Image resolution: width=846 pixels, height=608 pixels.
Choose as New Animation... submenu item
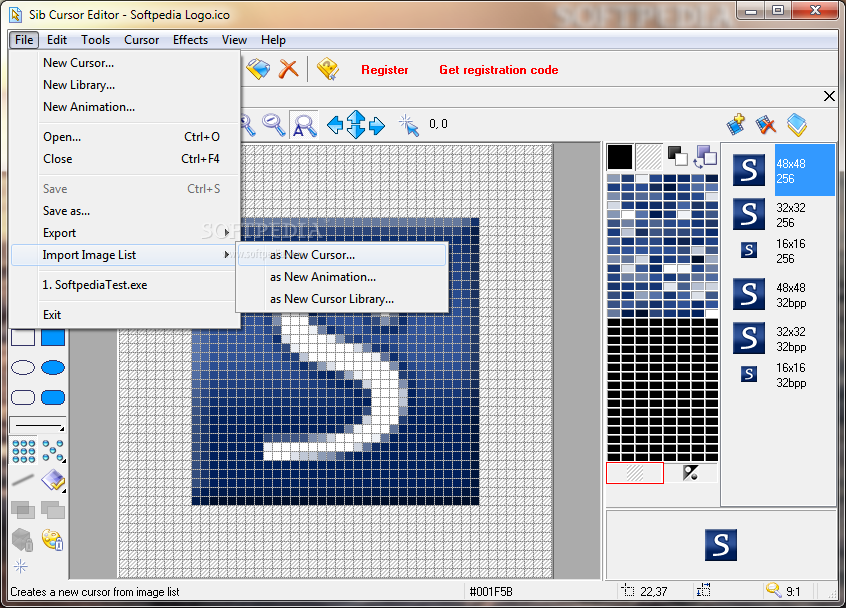pos(342,277)
